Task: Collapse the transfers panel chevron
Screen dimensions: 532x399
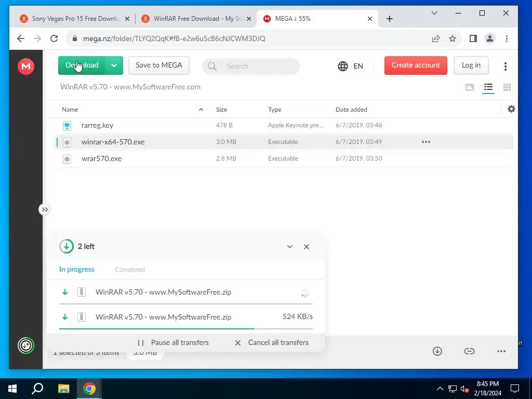Action: [x=290, y=247]
